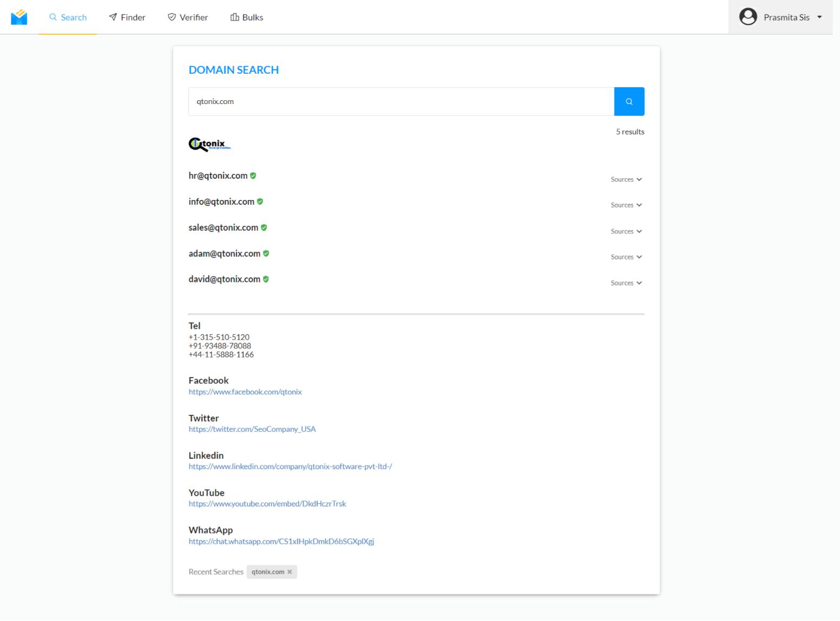Viewport: 840px width, 621px height.
Task: Click the user avatar icon
Action: point(748,17)
